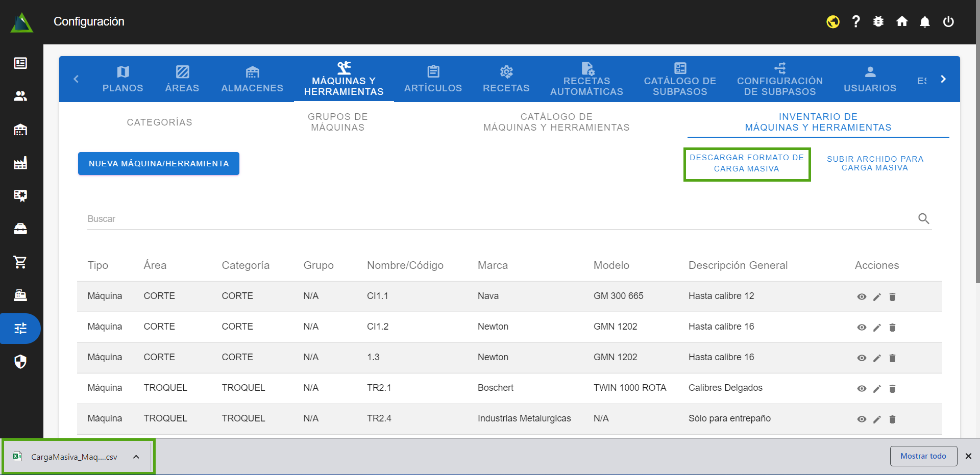This screenshot has height=475, width=980.
Task: Click Nueva Máquina/Herramienta button
Action: tap(159, 164)
